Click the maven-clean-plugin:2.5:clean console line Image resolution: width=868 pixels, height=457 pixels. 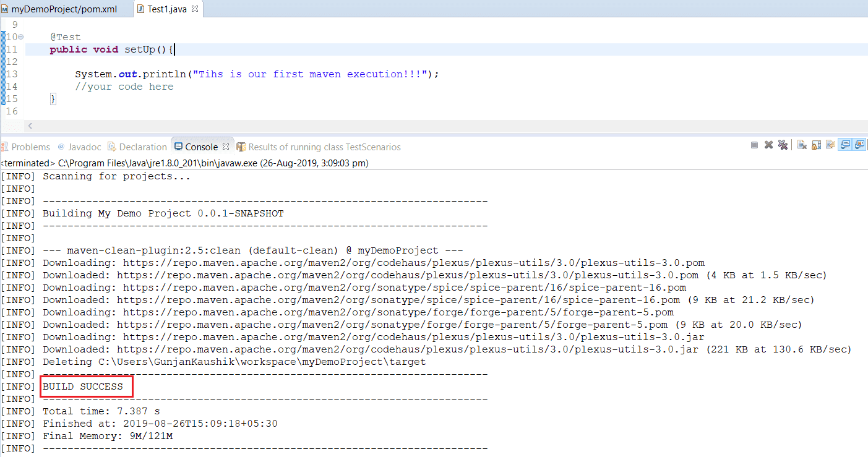[x=252, y=250]
